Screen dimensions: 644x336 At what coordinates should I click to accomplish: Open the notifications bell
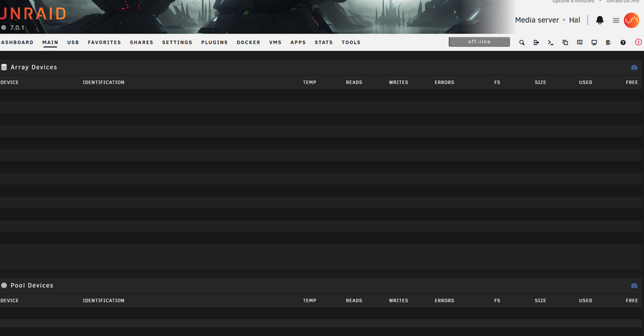pos(600,20)
